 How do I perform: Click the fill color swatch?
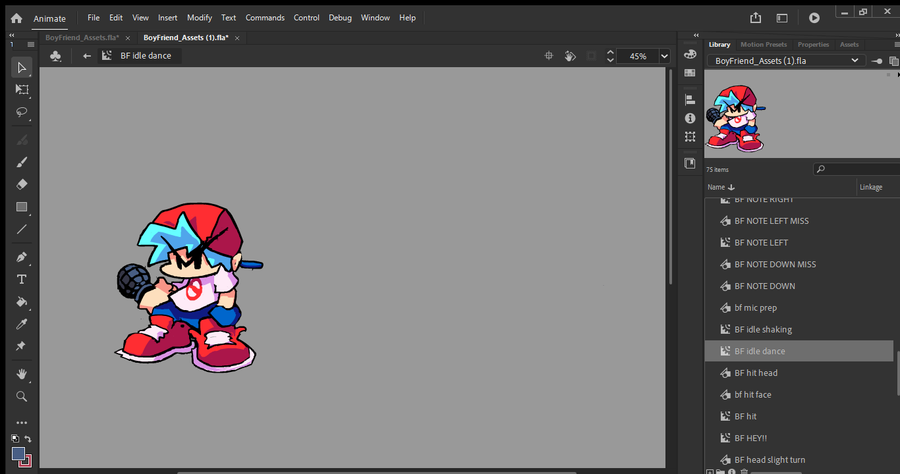(x=19, y=453)
